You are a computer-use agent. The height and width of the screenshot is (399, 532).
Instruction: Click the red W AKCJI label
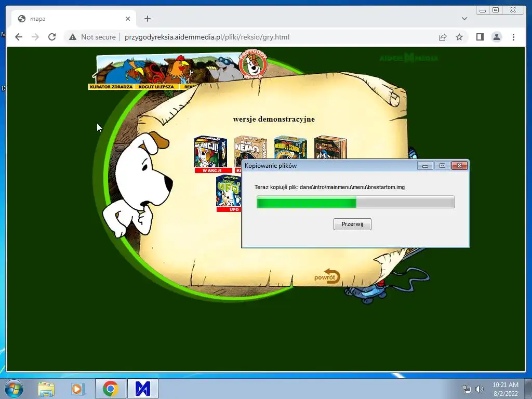(x=212, y=170)
